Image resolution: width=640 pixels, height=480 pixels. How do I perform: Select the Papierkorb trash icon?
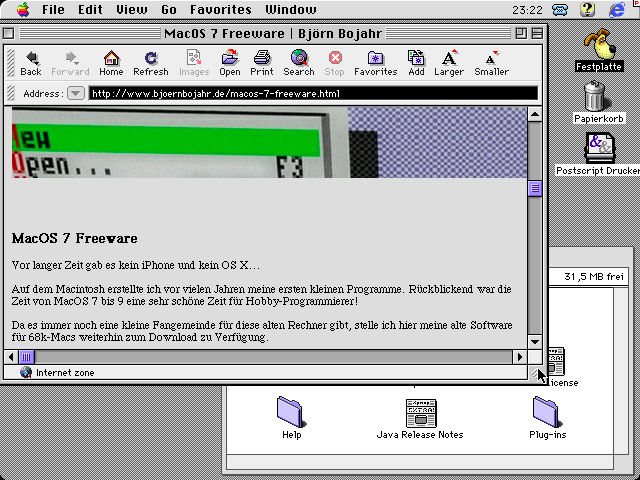point(598,102)
